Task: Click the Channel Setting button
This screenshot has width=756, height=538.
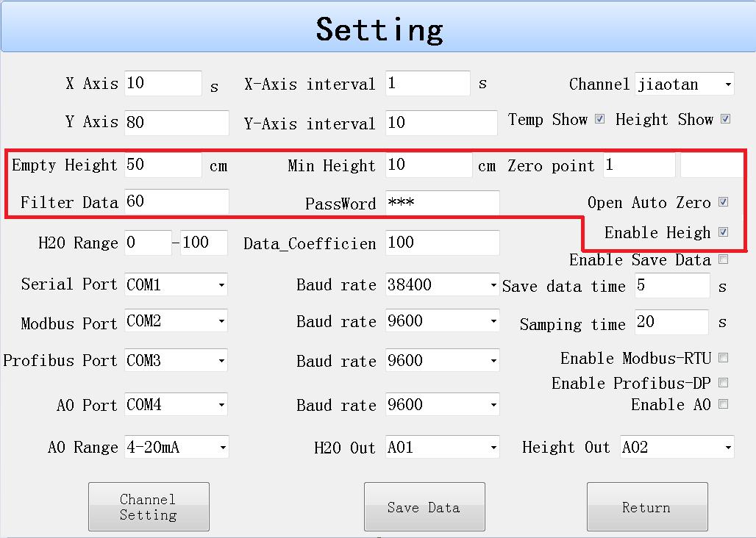Action: click(x=149, y=506)
